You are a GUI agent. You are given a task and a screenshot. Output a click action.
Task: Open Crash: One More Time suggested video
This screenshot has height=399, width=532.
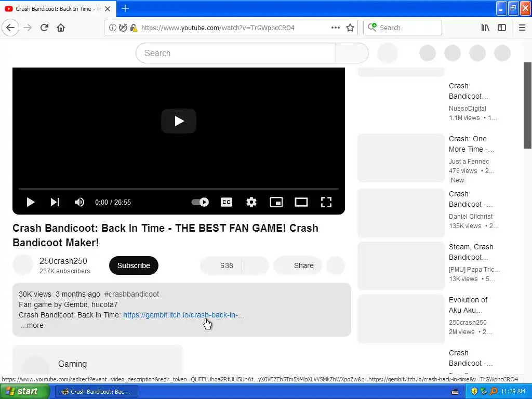click(x=472, y=144)
